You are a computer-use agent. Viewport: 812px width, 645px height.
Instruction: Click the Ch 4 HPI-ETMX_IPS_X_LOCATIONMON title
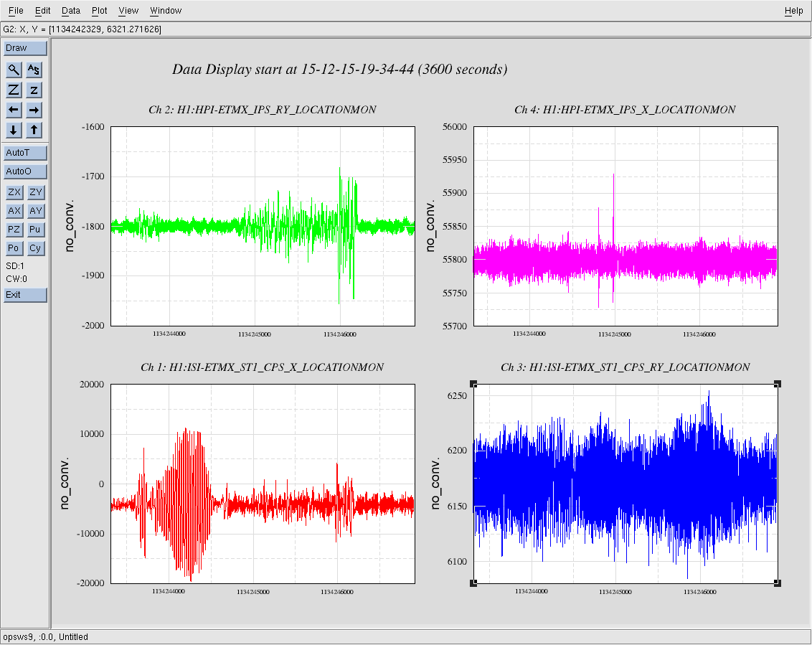coord(625,110)
